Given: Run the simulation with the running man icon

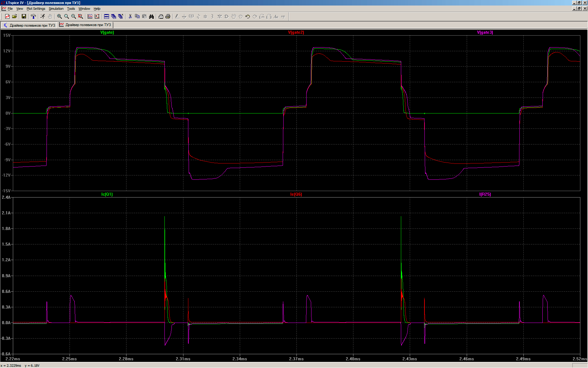Looking at the screenshot, I should click(x=43, y=17).
